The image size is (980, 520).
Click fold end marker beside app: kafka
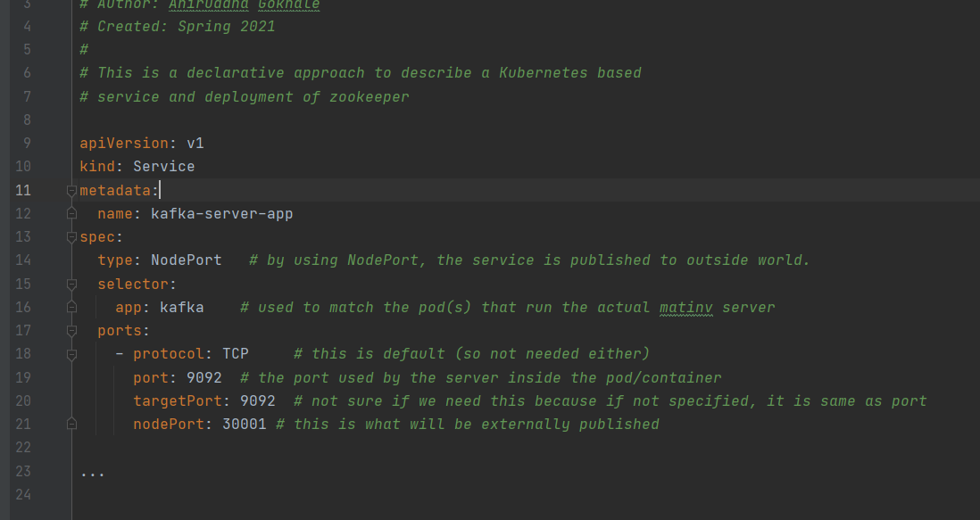71,307
